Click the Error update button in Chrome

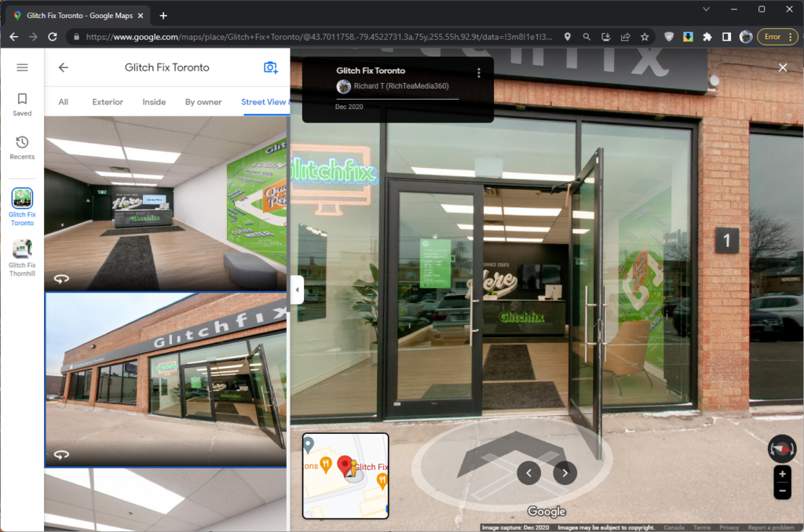pyautogui.click(x=777, y=37)
